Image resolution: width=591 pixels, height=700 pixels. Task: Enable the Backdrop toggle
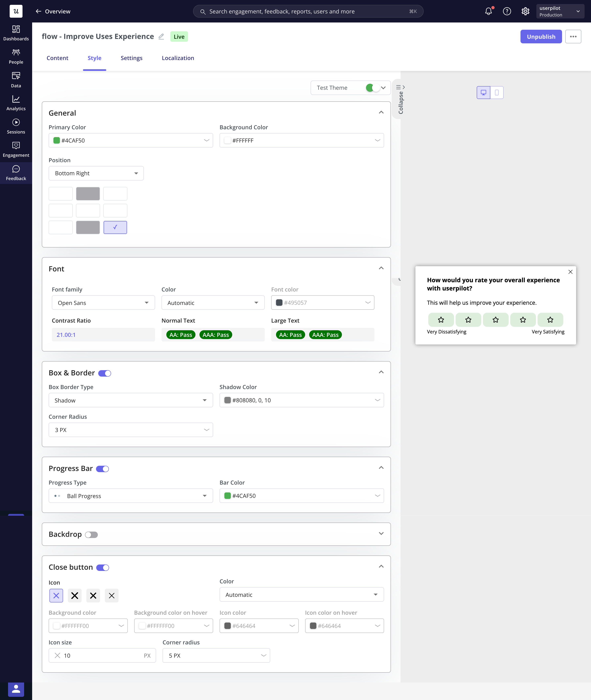(x=91, y=535)
